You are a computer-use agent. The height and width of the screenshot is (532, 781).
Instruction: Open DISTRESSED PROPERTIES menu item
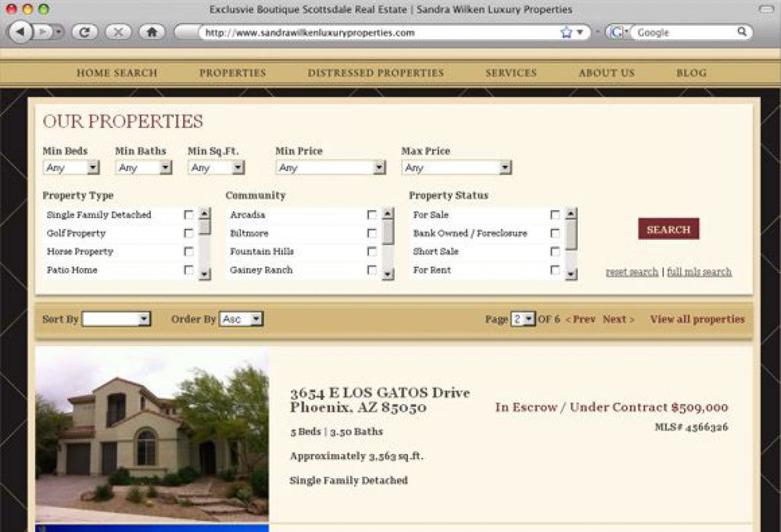[x=375, y=73]
